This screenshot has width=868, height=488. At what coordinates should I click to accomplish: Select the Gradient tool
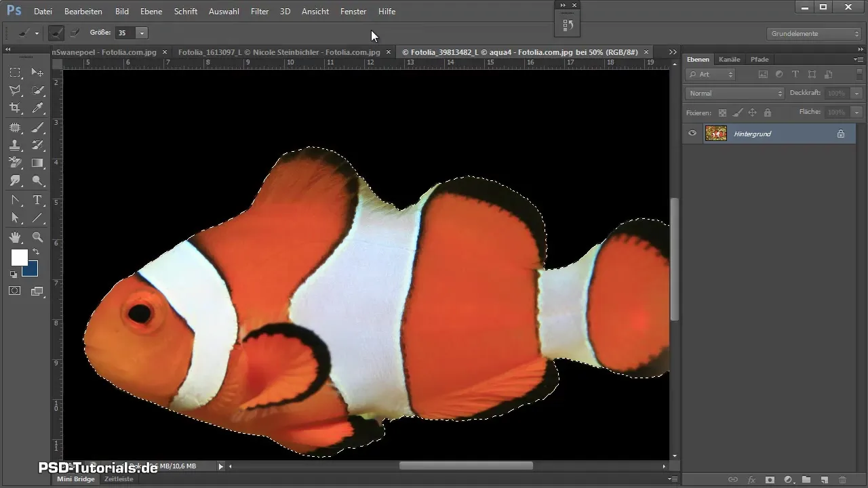coord(37,163)
